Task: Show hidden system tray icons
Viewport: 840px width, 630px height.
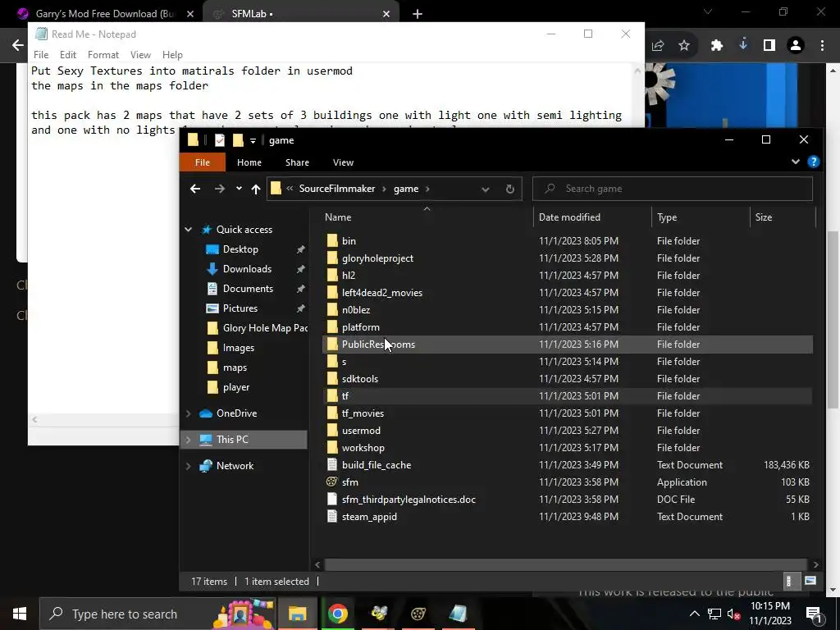Action: coord(694,614)
